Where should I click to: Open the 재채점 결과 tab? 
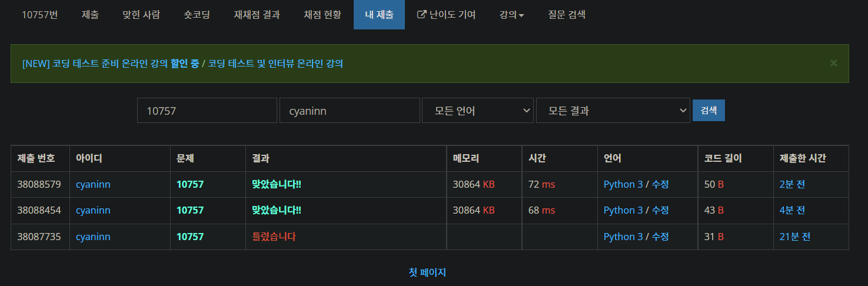click(257, 15)
